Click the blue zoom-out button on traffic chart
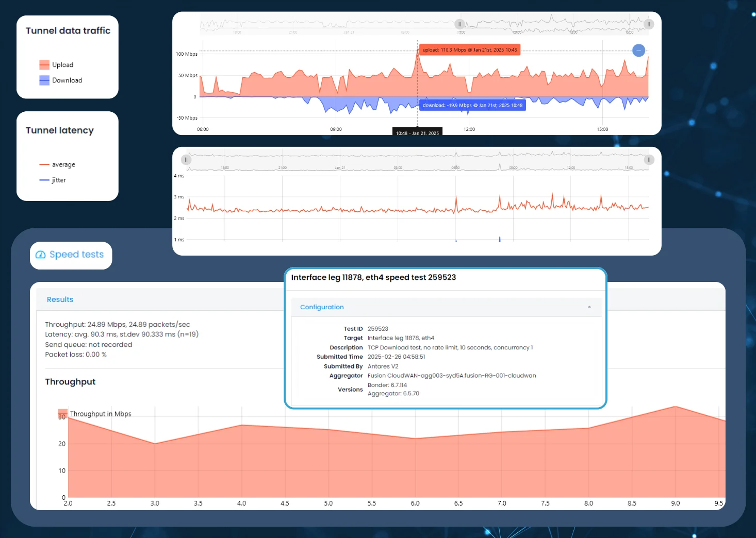This screenshot has width=756, height=538. coord(638,51)
